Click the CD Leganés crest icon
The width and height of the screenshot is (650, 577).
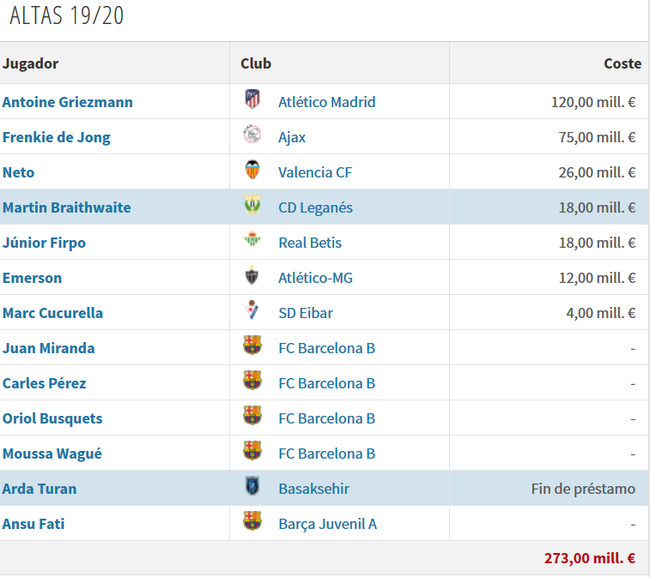pyautogui.click(x=252, y=205)
